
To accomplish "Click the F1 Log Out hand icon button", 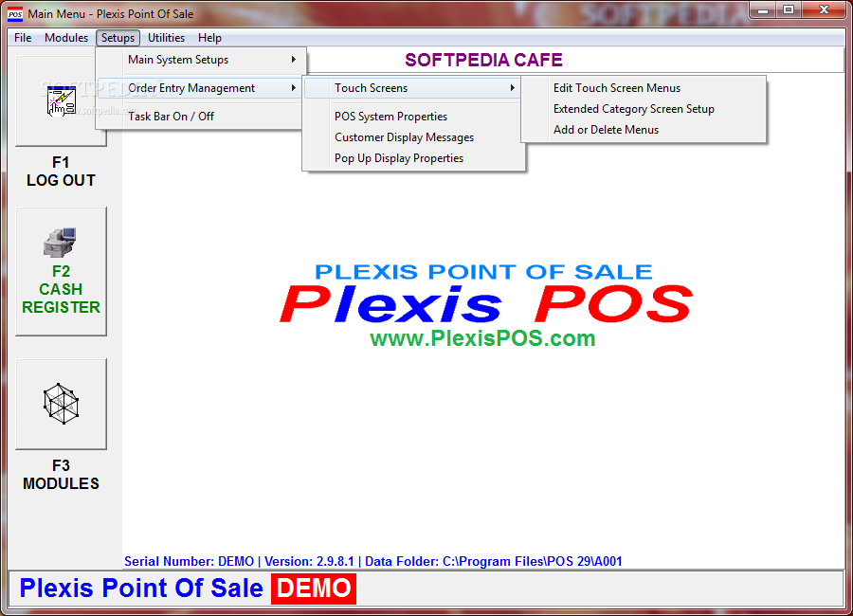I will coord(61,100).
